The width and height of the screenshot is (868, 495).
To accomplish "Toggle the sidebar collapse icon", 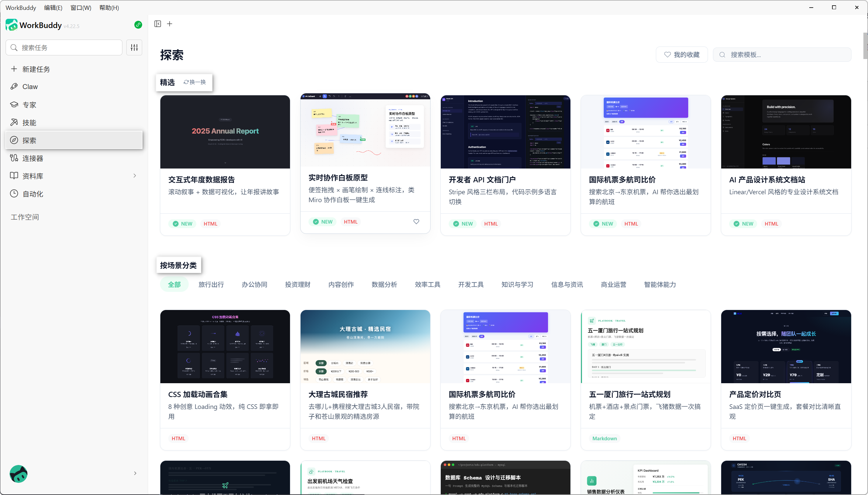I will [157, 24].
